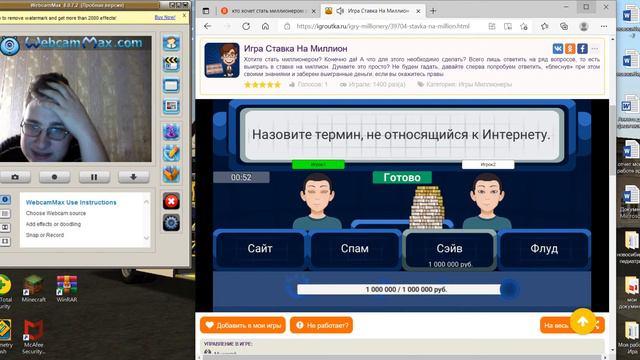Choose answer Сайт
This screenshot has height=360, width=640.
click(x=260, y=249)
